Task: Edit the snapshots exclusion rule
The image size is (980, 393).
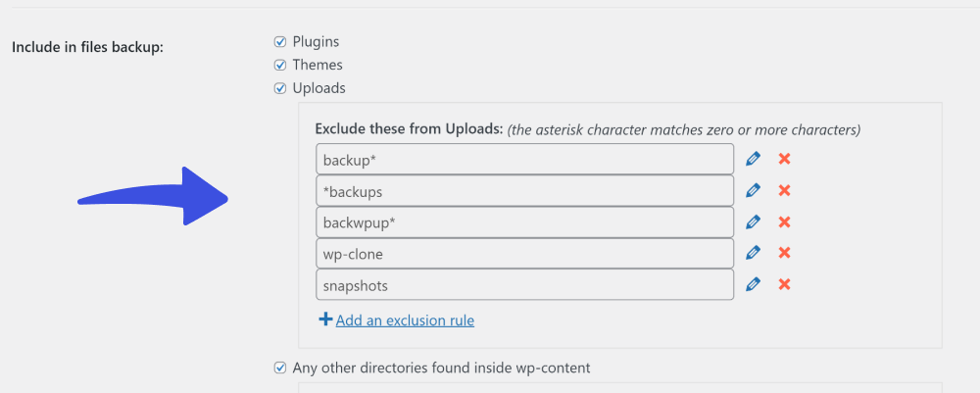Action: 753,284
